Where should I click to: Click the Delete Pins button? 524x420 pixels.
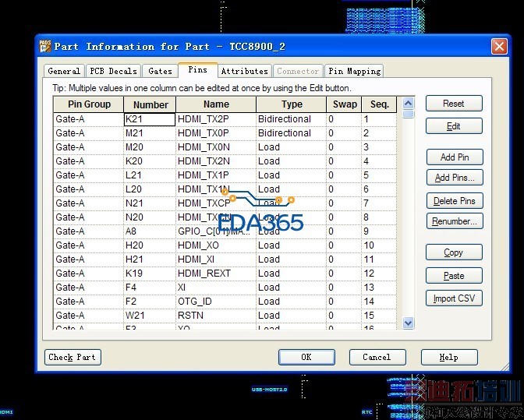[x=455, y=201]
